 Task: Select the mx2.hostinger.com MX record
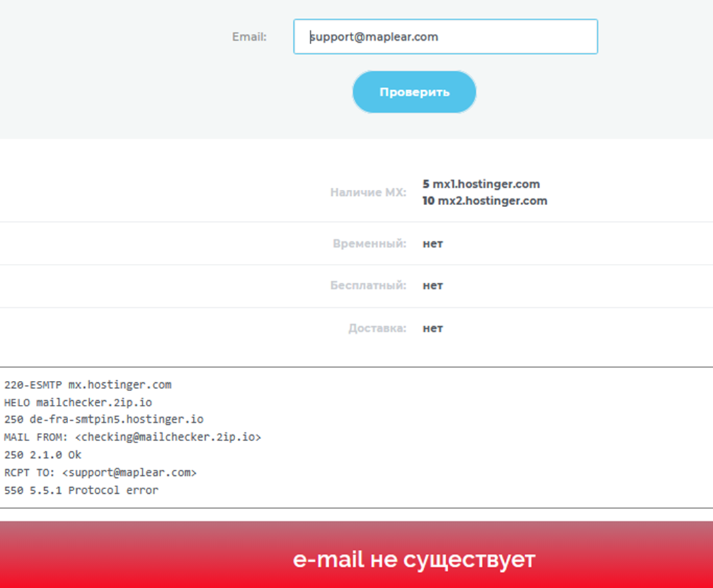coord(484,200)
